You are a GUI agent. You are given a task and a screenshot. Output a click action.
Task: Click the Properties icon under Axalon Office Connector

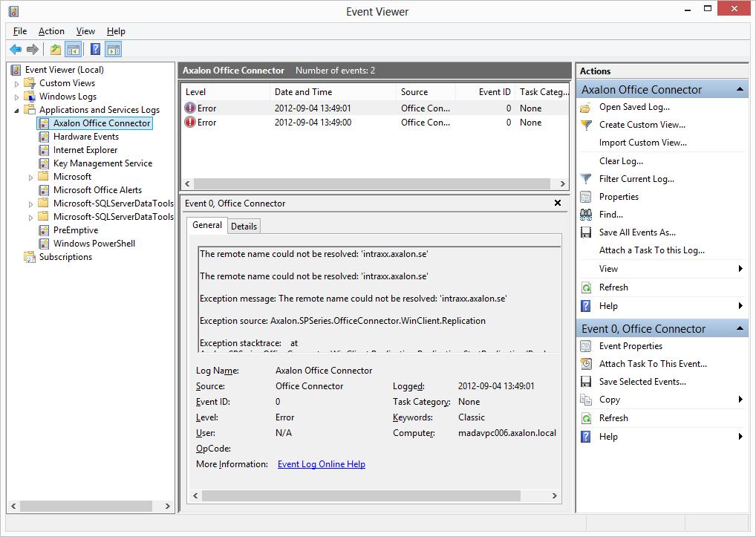pyautogui.click(x=586, y=197)
